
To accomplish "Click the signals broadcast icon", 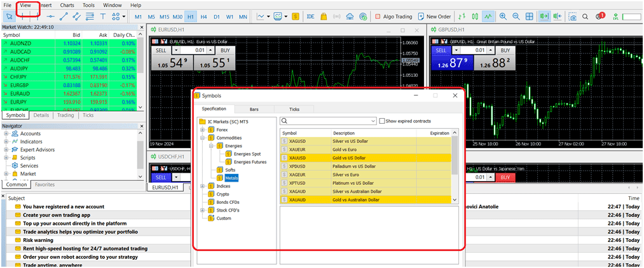I will pos(337,17).
